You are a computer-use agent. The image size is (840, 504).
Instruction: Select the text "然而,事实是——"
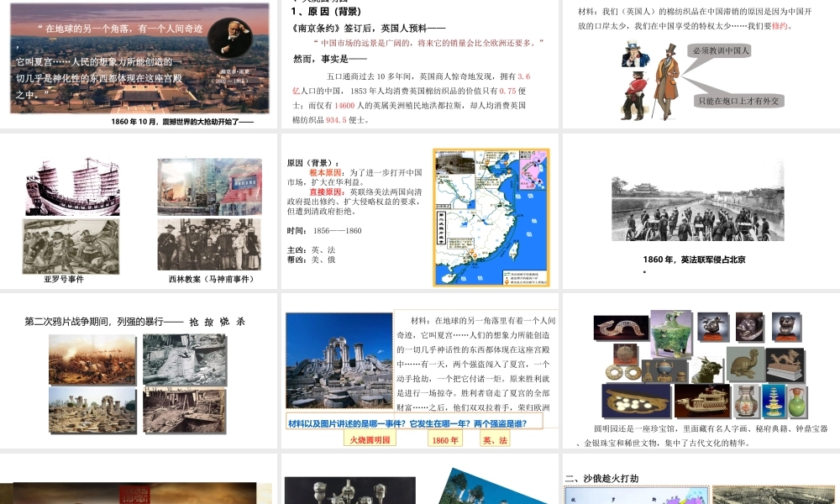(x=330, y=59)
